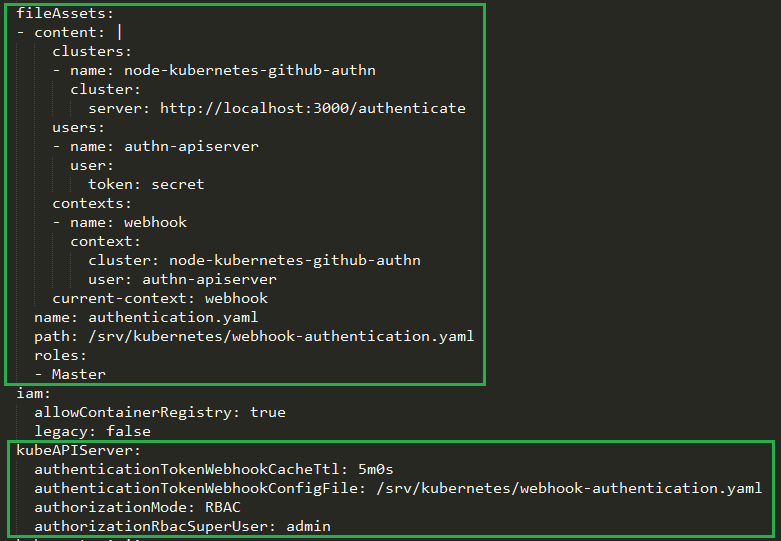The image size is (781, 541).
Task: Click the legacy false line
Action: 92,431
